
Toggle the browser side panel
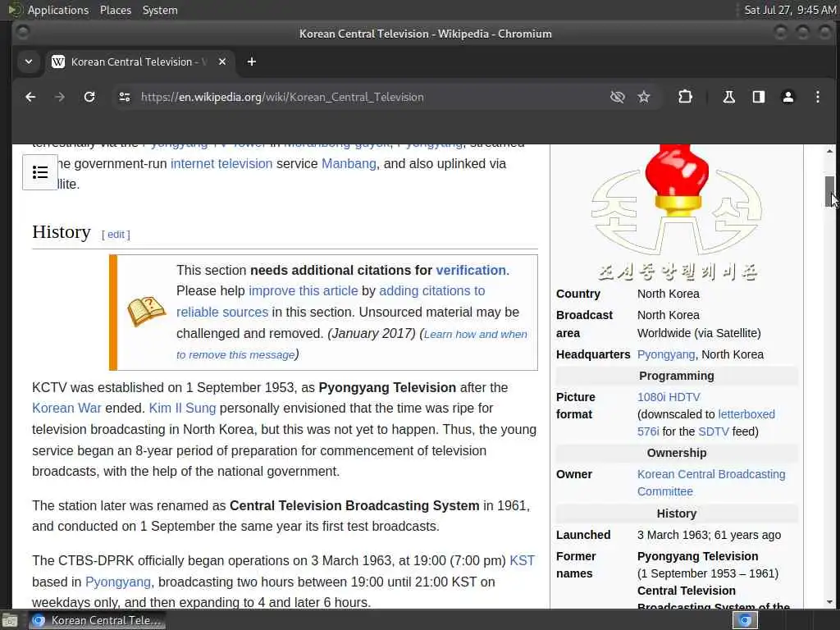759,97
